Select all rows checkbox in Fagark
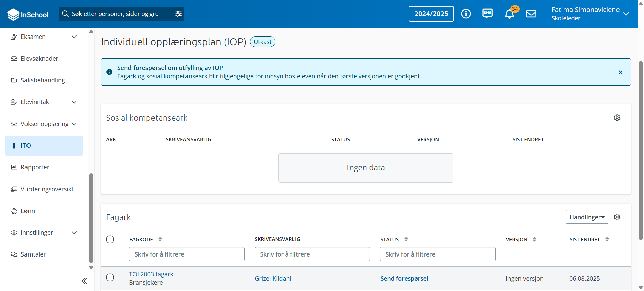This screenshot has width=644, height=291. coord(110,239)
